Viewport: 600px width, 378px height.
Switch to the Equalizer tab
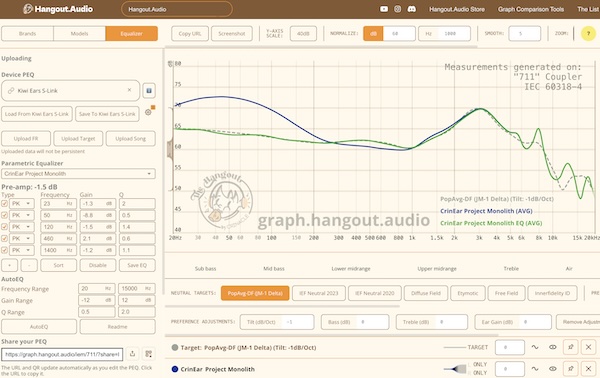[x=132, y=34]
